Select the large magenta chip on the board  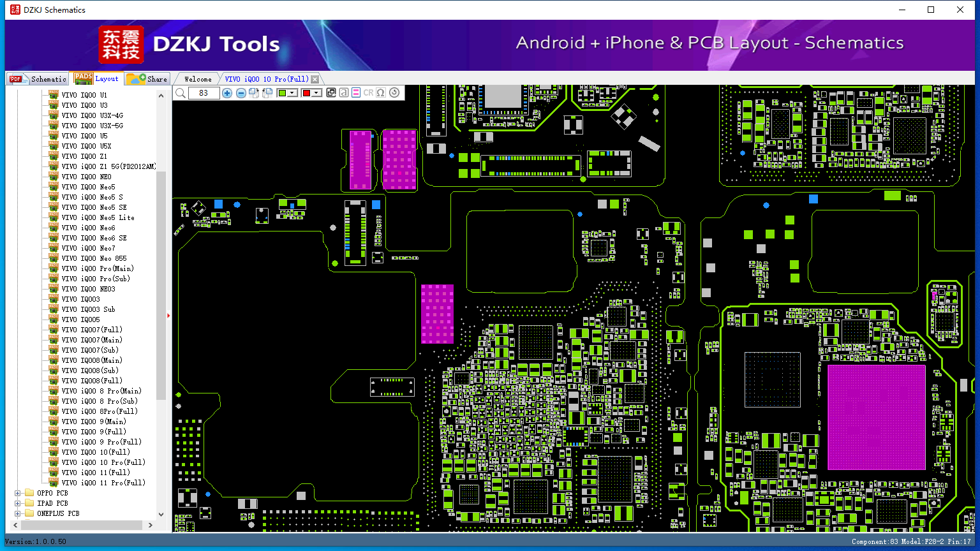877,417
